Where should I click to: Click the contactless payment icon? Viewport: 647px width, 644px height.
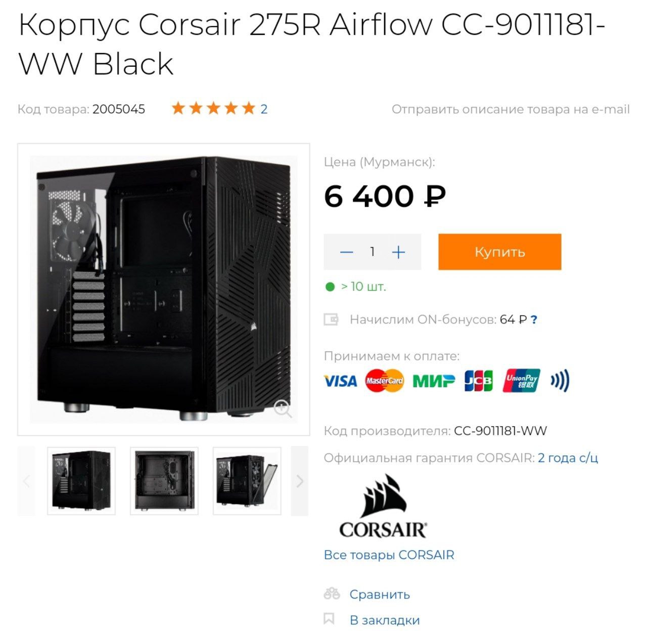[560, 381]
